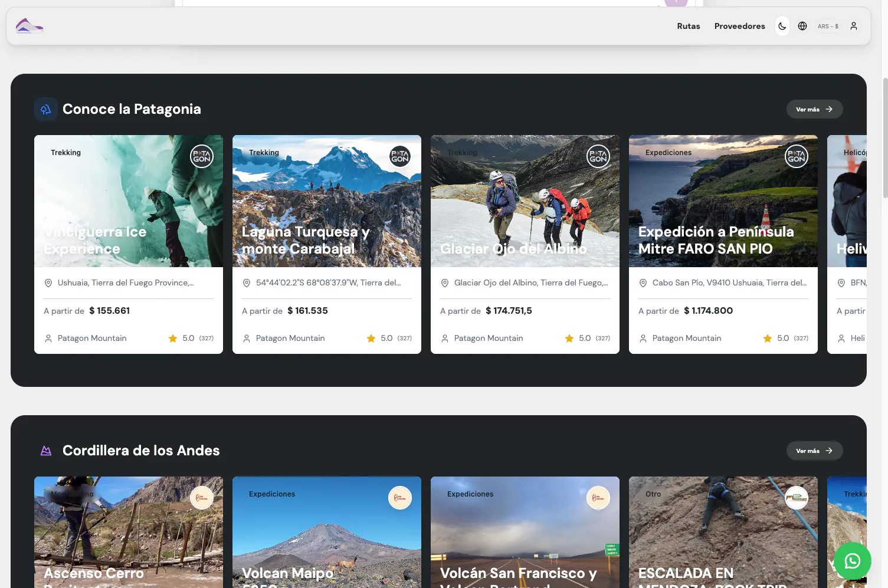Screen dimensions: 888x588
Task: Click the rating star on the $ 1.174.800 card
Action: click(x=768, y=339)
